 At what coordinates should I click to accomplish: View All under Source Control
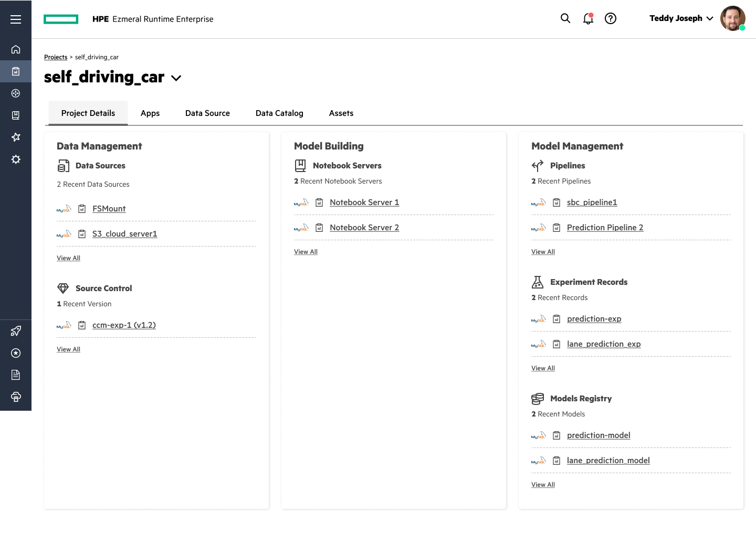(x=68, y=349)
